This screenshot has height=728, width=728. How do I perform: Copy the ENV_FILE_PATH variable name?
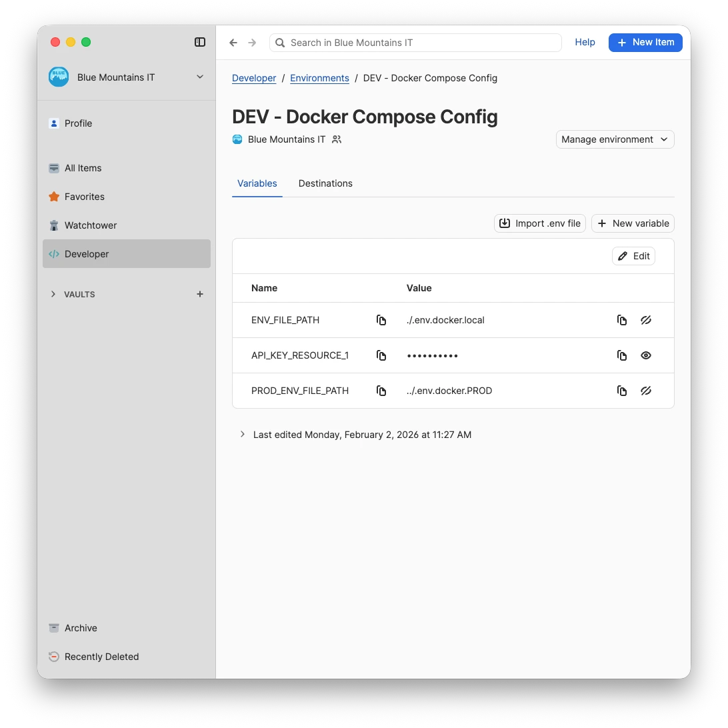381,320
